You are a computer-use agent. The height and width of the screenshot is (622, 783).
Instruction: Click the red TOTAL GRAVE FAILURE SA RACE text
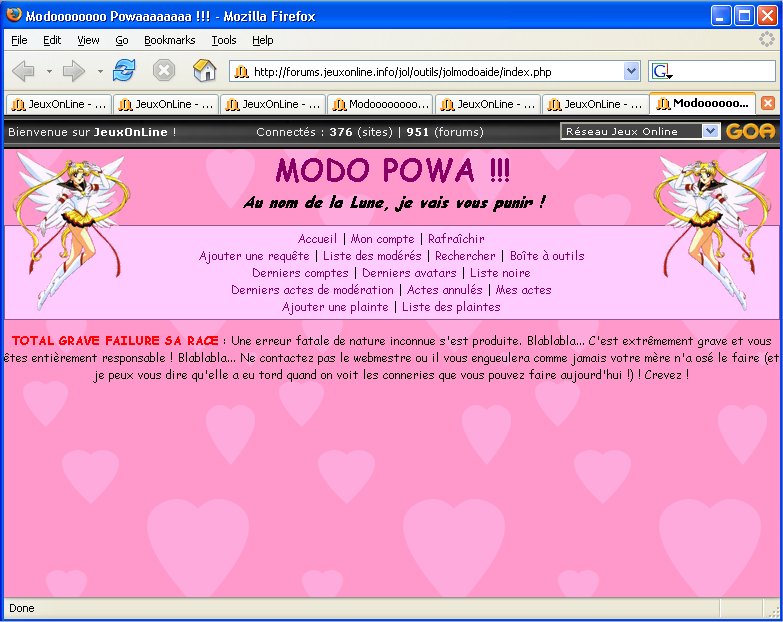point(115,340)
